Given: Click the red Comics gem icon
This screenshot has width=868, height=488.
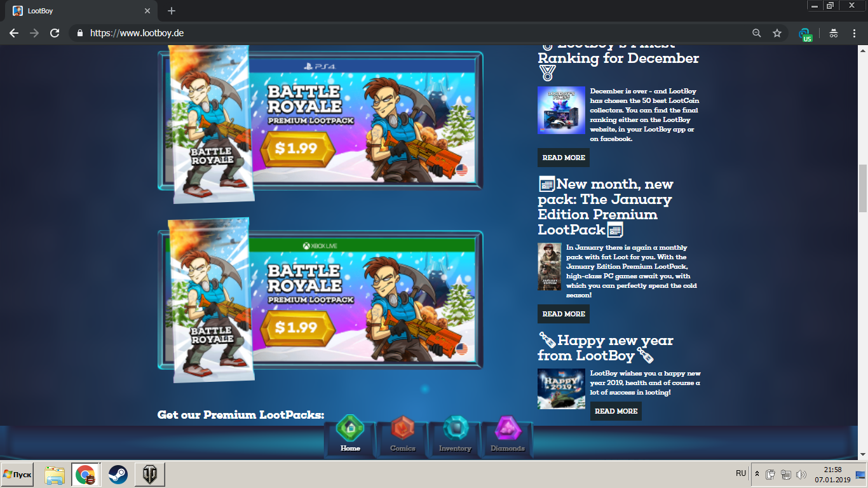Looking at the screenshot, I should 403,428.
